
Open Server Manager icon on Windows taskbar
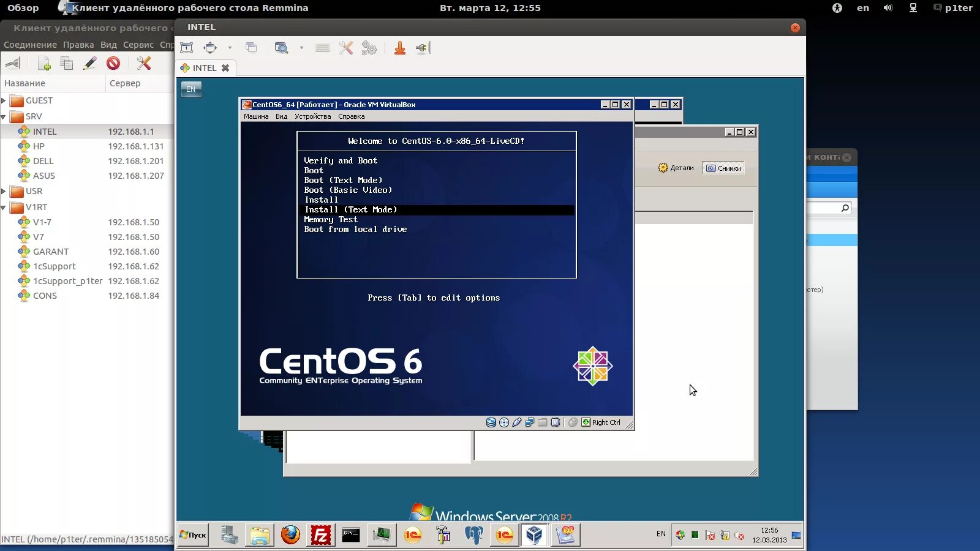pos(230,535)
